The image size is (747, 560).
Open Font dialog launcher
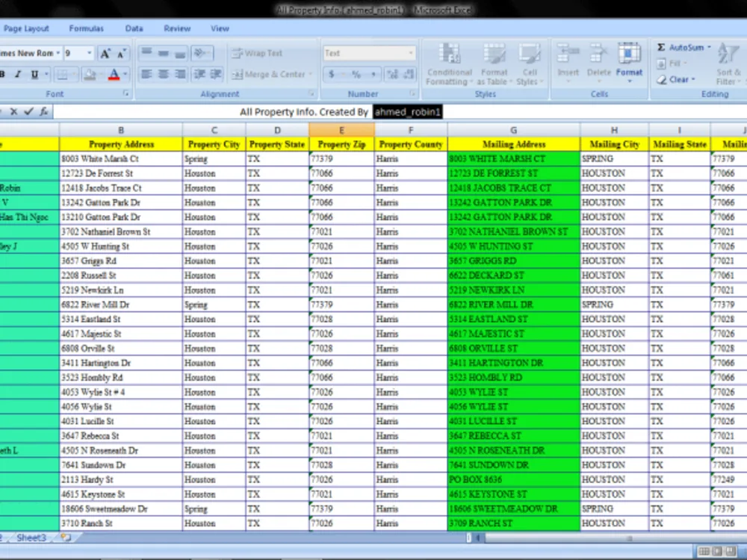tap(125, 94)
